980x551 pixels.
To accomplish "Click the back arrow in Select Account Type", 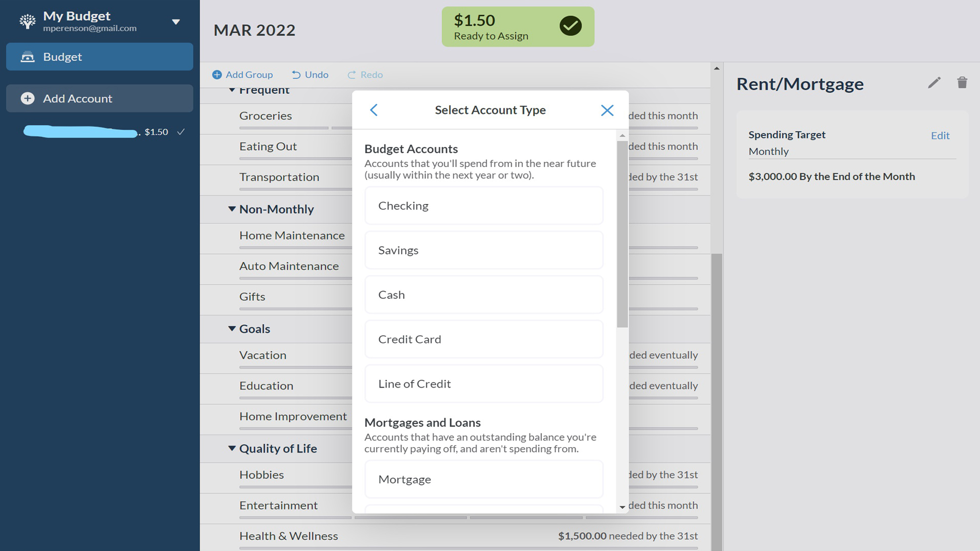I will click(374, 110).
